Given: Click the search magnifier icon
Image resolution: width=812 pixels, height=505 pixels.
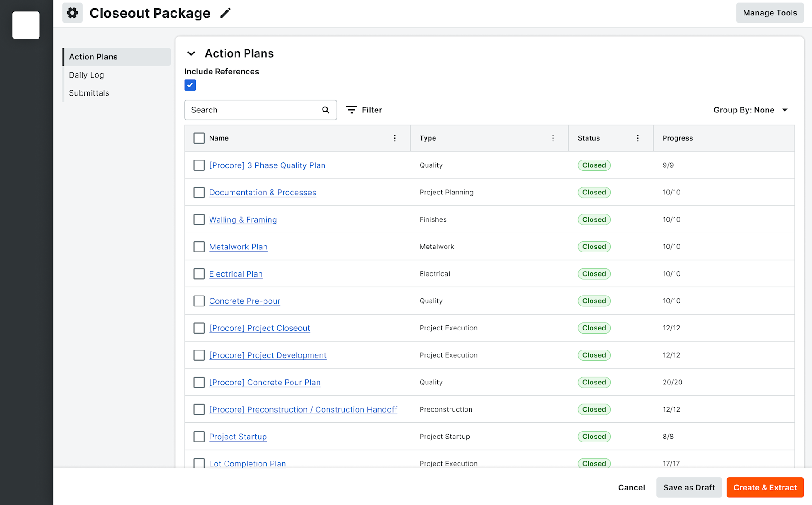Looking at the screenshot, I should 326,110.
